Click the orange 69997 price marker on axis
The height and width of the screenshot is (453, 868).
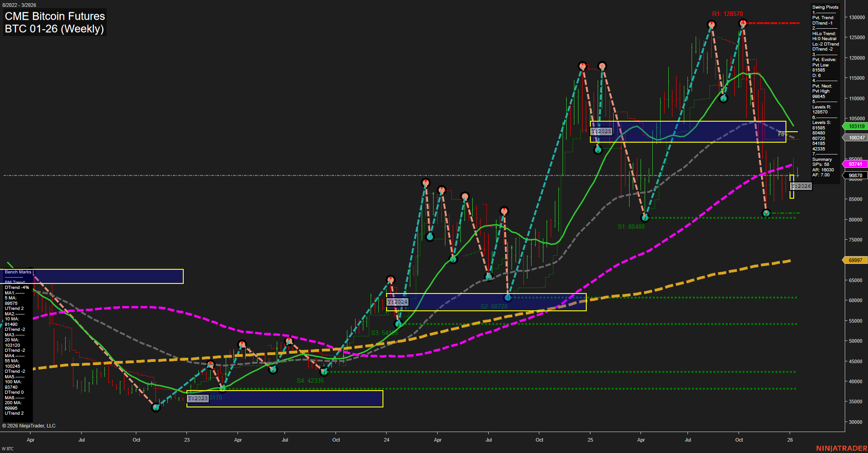click(x=855, y=260)
